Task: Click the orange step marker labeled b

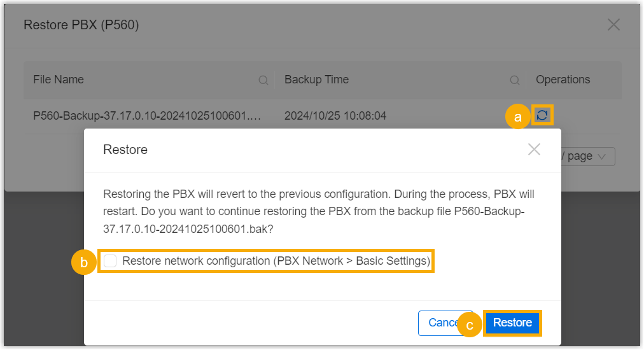Action: click(83, 262)
